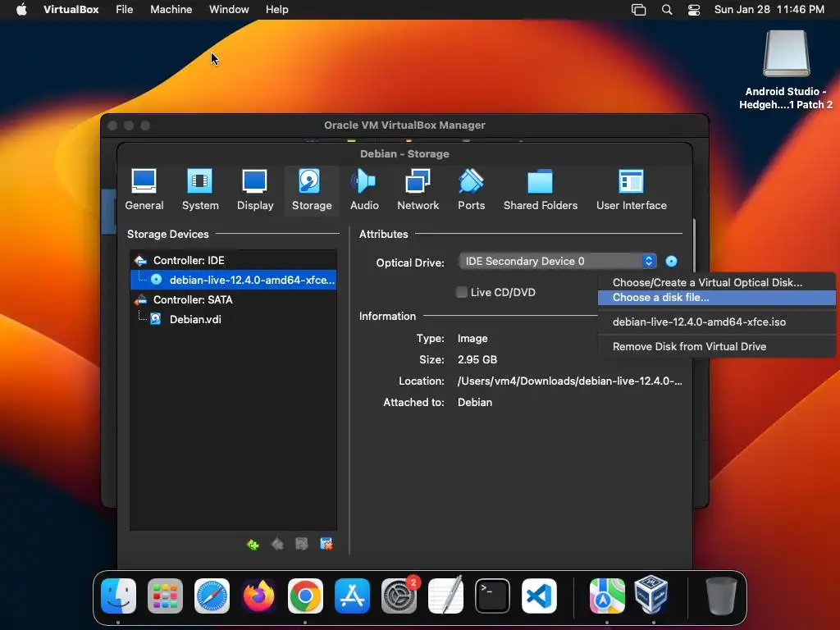Open VirtualBox from the Dock
This screenshot has height=630, width=840.
coord(651,594)
